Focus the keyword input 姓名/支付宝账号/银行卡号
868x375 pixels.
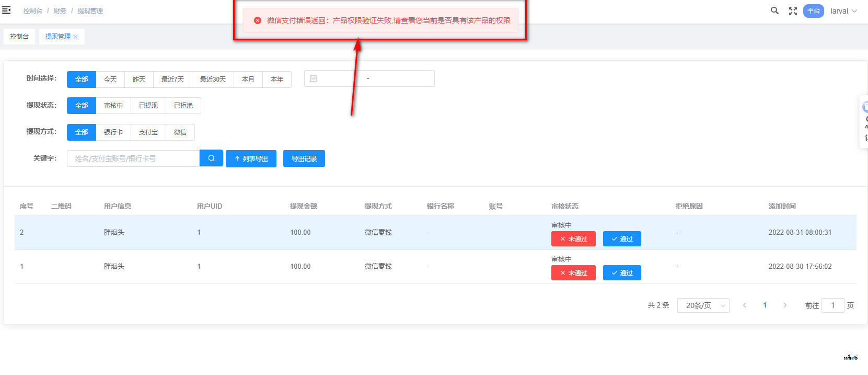[x=133, y=158]
